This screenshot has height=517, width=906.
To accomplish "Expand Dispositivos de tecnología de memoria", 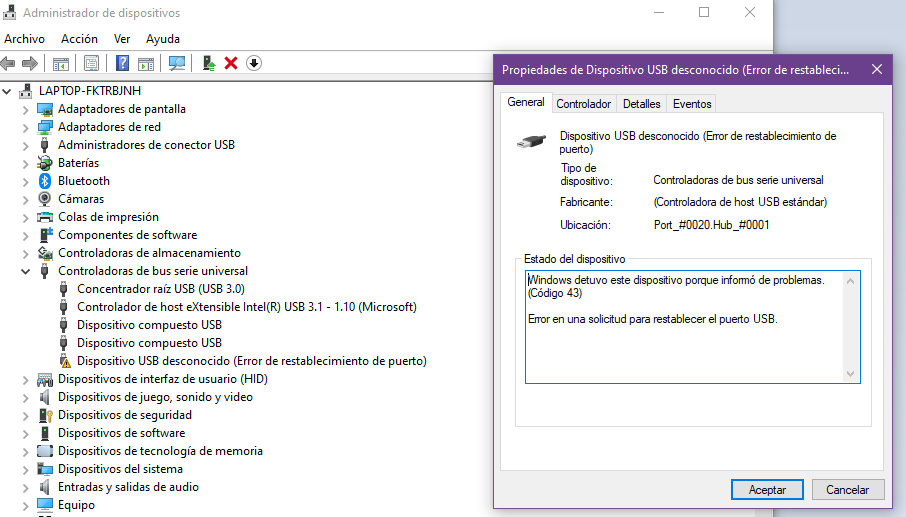I will (x=25, y=452).
